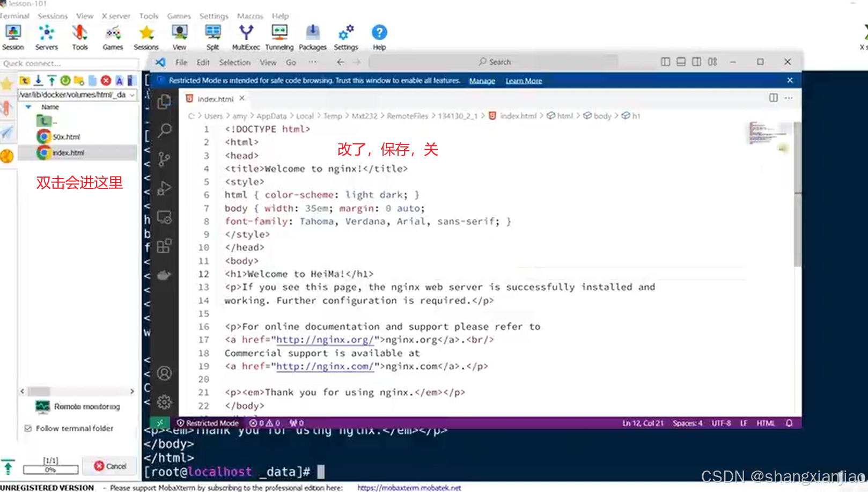Click Learn More link in the banner
The width and height of the screenshot is (868, 492).
coord(524,80)
